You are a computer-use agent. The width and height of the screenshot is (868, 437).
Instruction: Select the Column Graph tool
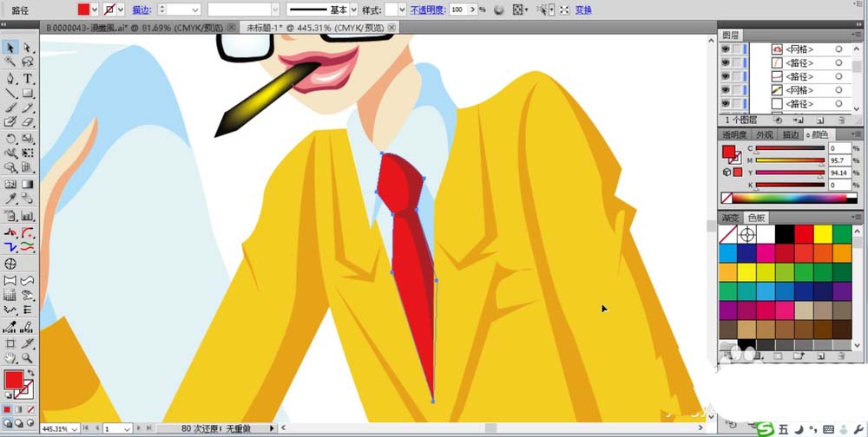(27, 216)
